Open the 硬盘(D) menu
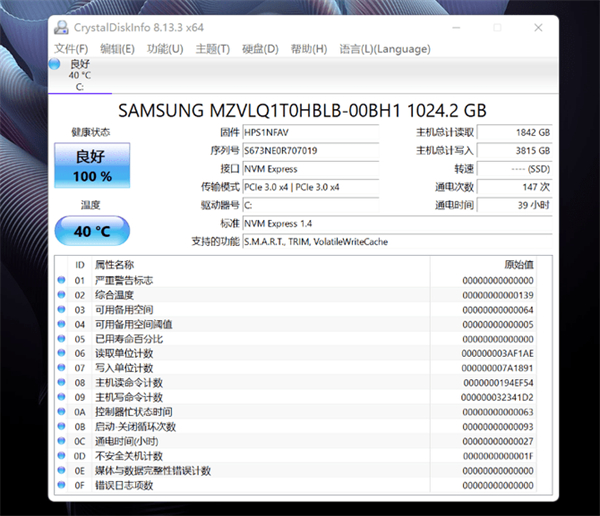Screen dimensions: 600x516 (260, 49)
